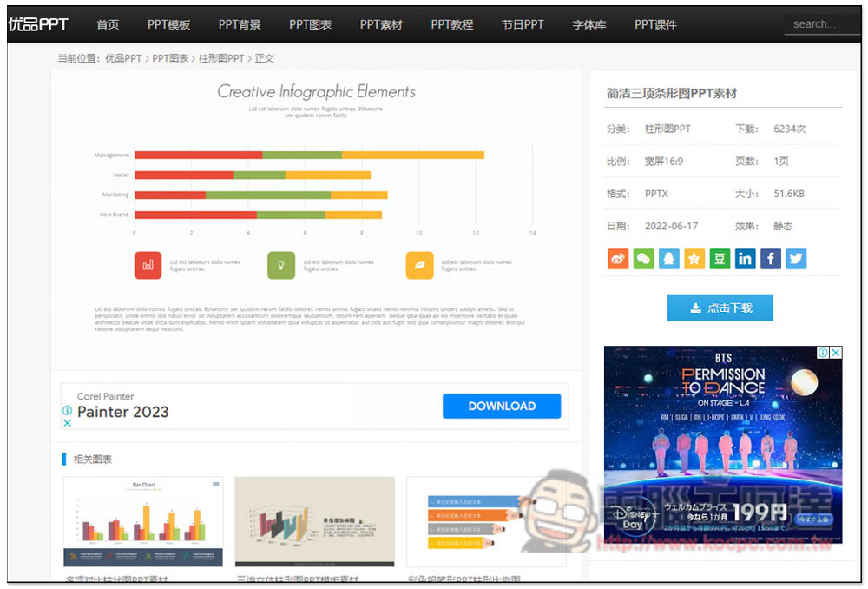Select the format value PPTX

[656, 194]
